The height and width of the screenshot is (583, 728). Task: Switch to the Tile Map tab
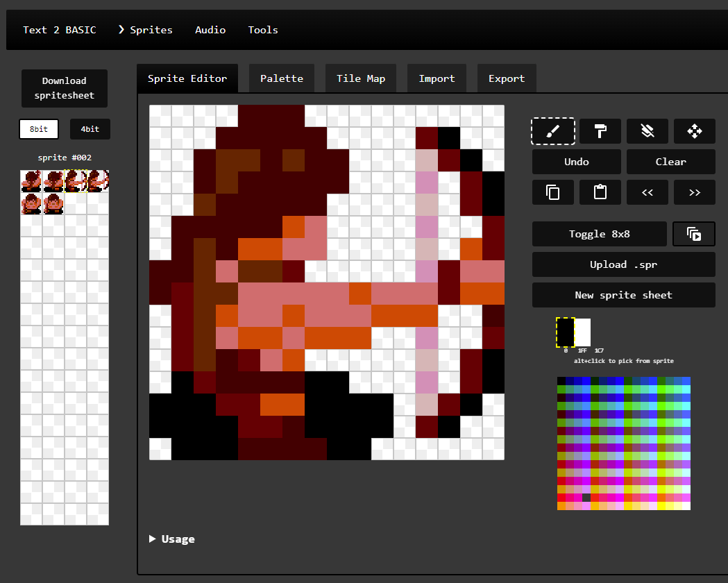coord(360,78)
